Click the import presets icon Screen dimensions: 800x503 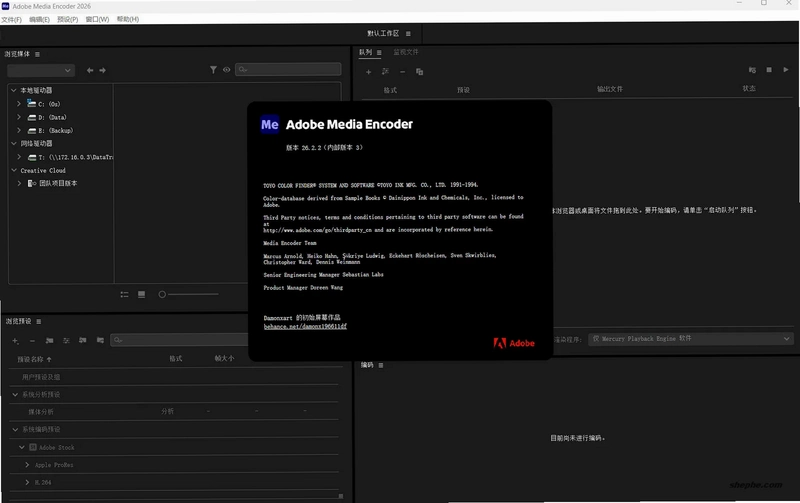pos(83,340)
